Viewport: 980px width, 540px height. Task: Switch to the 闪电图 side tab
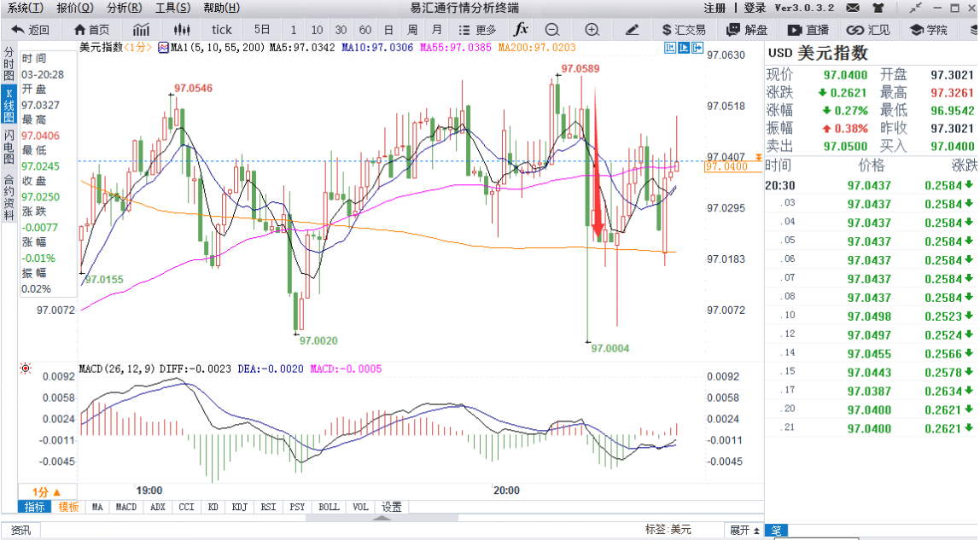(9, 146)
